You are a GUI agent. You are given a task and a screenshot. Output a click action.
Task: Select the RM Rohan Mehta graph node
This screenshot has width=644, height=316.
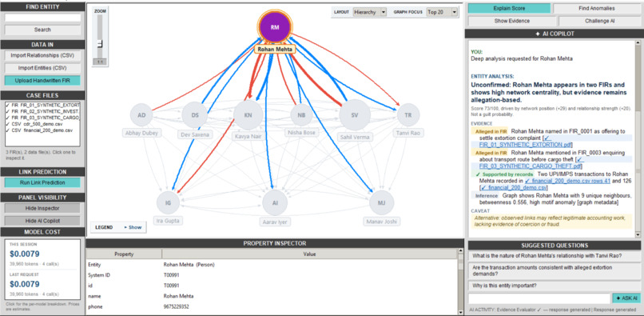(x=275, y=26)
